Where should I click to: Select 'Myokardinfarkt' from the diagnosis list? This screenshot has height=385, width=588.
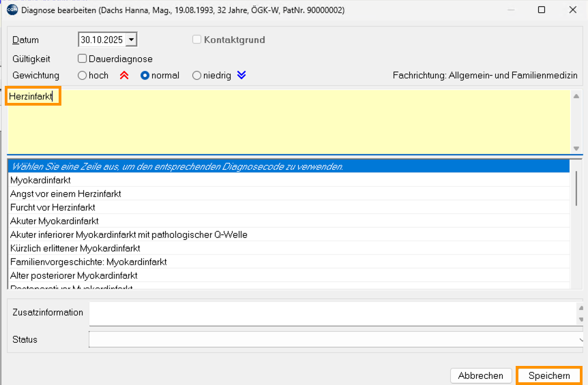(x=40, y=181)
